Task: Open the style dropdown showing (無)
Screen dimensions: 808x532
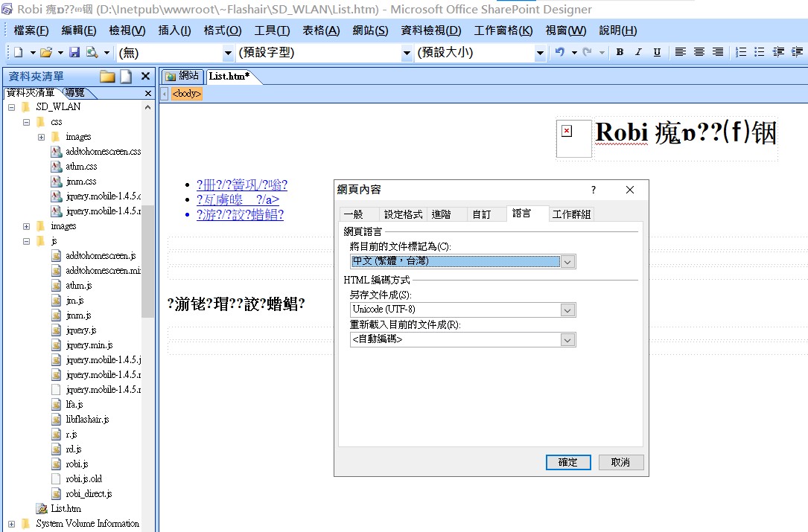Action: point(228,53)
